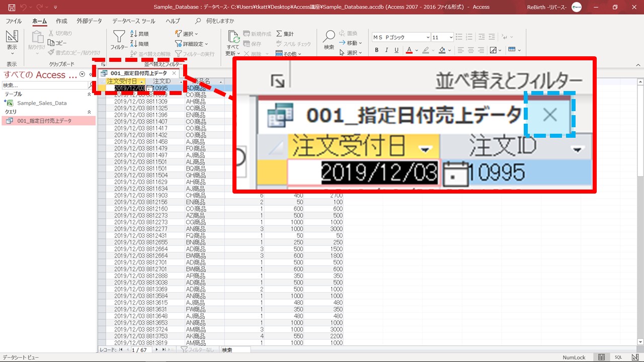Sort ascending with the 昇順 button
This screenshot has height=362, width=644.
tap(139, 34)
